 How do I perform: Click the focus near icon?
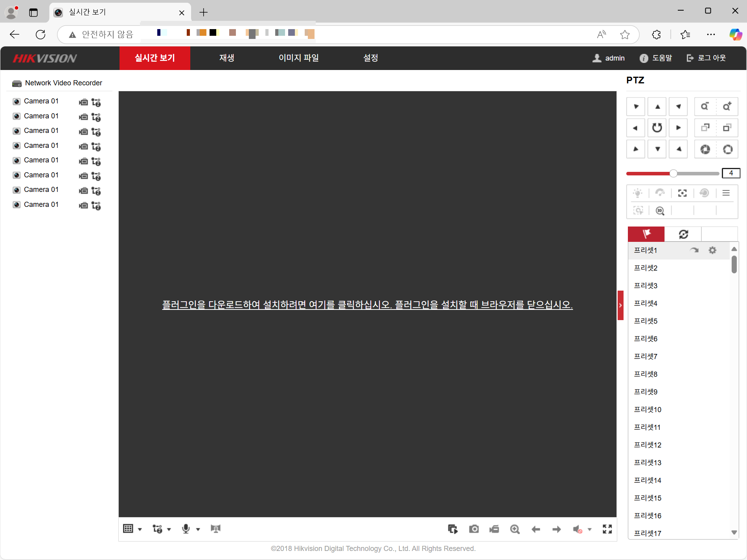coord(705,128)
